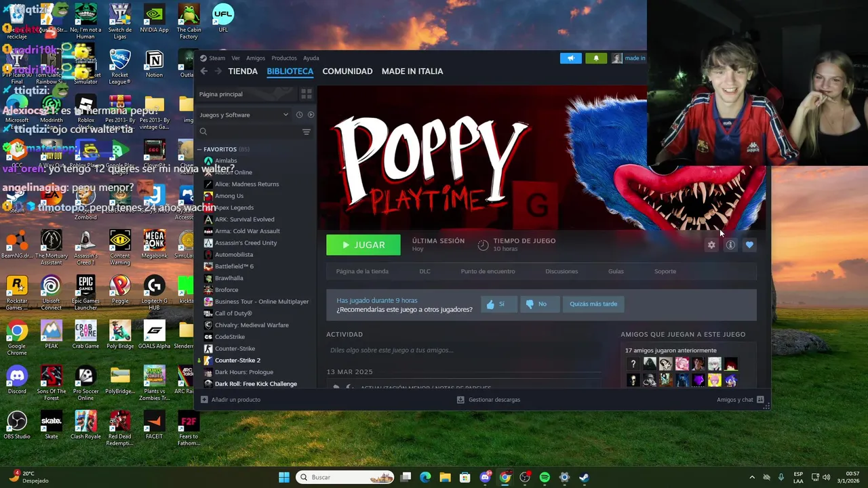The image size is (868, 488).
Task: Open Discord shortcut on the desktop
Action: [x=17, y=380]
